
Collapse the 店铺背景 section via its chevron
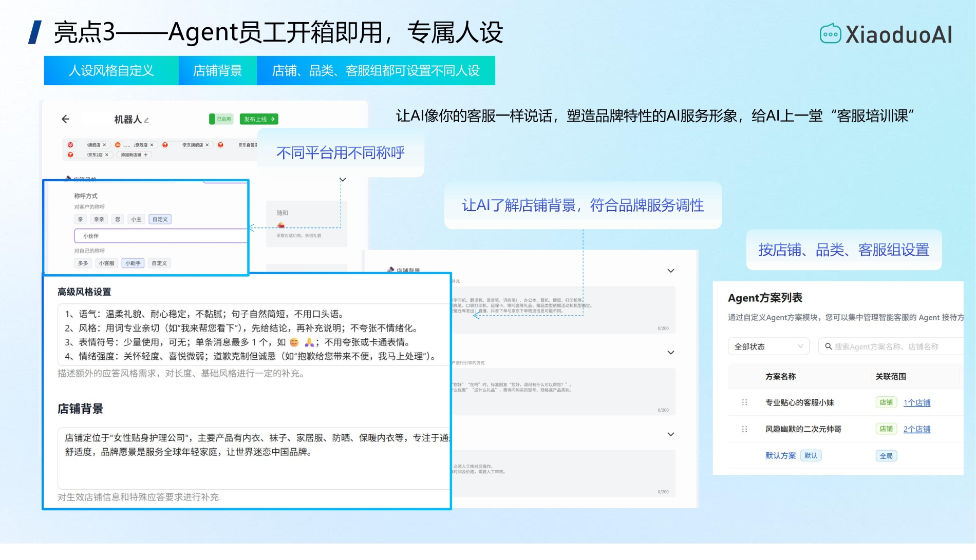[670, 271]
